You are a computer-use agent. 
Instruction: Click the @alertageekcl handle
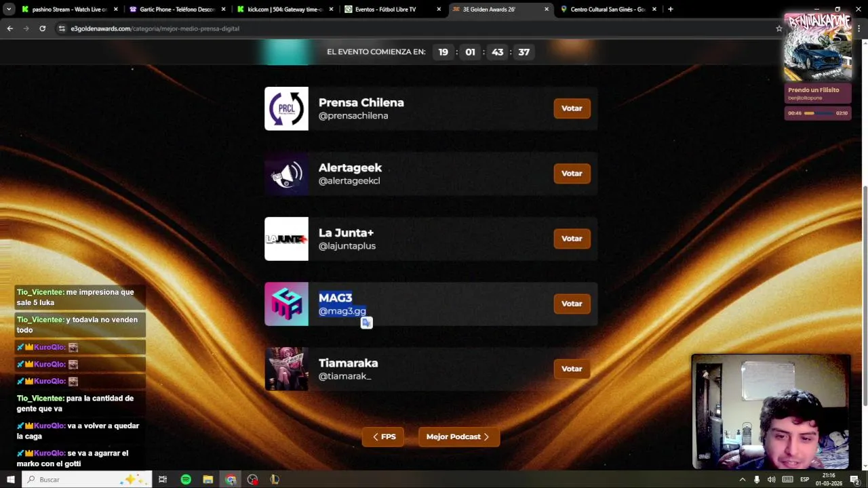[x=349, y=181]
